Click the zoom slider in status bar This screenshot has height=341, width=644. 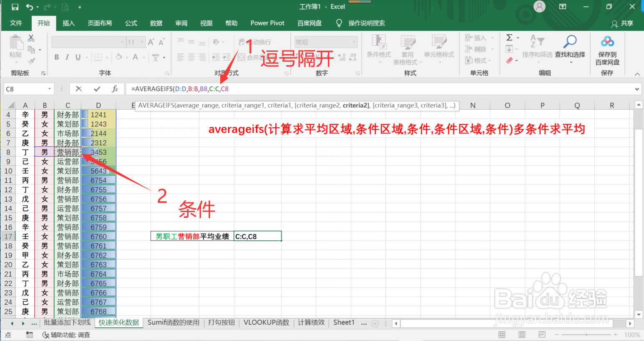coord(586,335)
